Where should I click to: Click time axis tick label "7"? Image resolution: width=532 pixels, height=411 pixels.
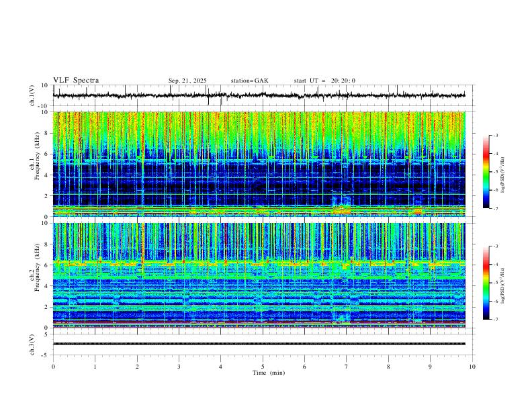(347, 367)
